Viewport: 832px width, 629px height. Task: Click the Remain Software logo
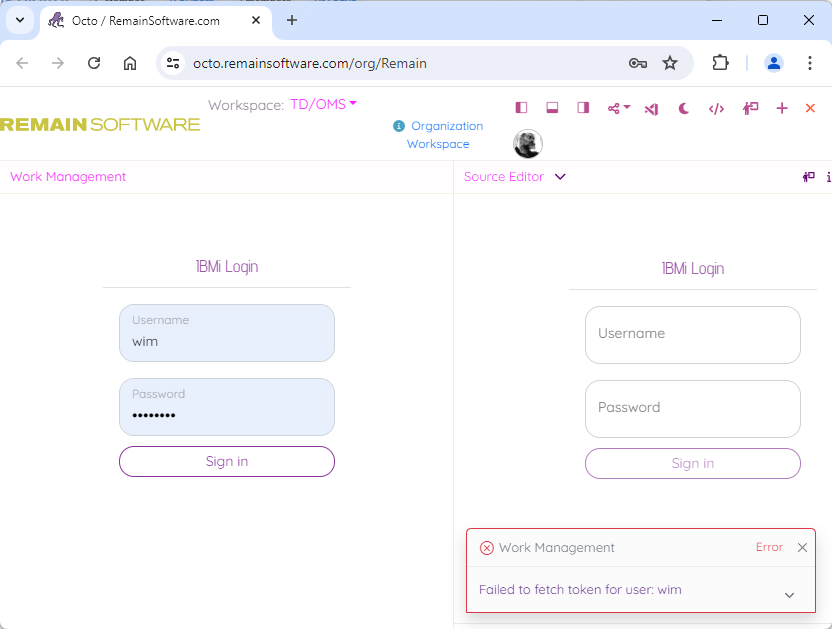100,124
